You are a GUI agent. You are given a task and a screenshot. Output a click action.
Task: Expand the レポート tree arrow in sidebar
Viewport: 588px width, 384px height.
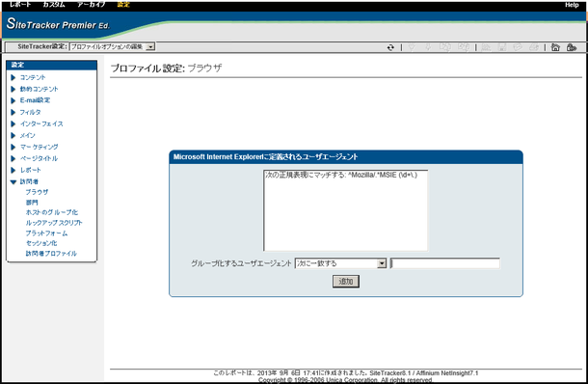13,171
